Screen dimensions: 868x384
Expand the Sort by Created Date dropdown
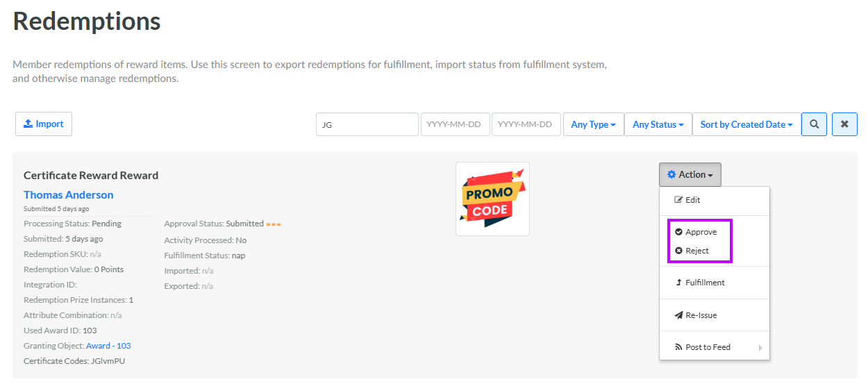(x=746, y=124)
